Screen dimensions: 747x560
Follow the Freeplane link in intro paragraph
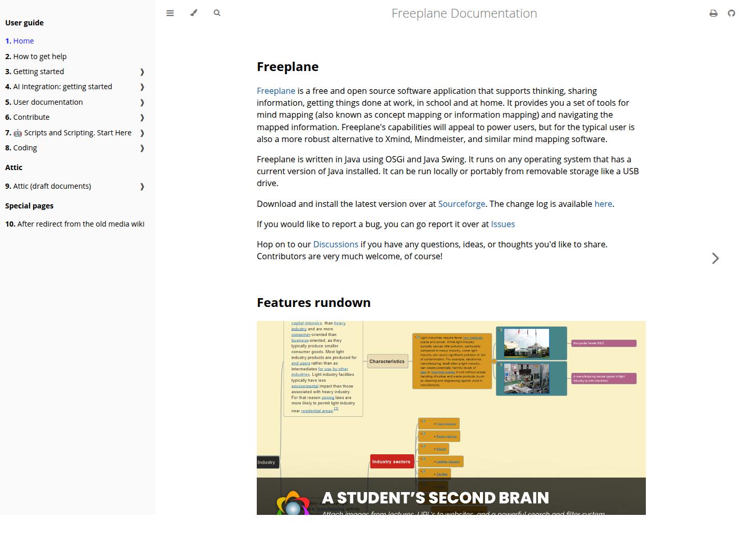coord(276,91)
